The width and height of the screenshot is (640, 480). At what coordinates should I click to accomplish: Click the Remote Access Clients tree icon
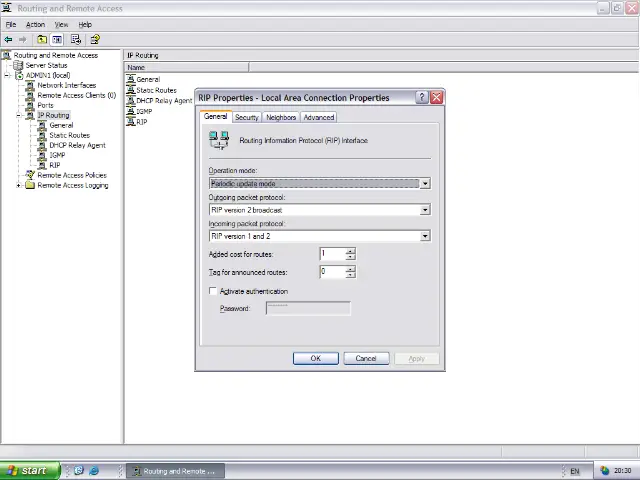30,96
